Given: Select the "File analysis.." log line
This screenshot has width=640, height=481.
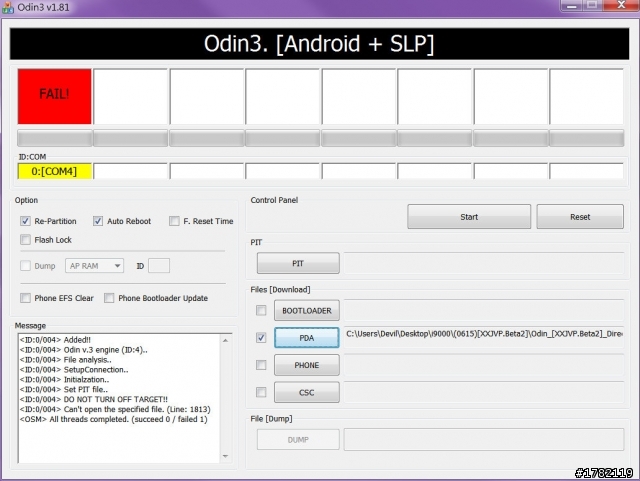Looking at the screenshot, I should [65, 360].
